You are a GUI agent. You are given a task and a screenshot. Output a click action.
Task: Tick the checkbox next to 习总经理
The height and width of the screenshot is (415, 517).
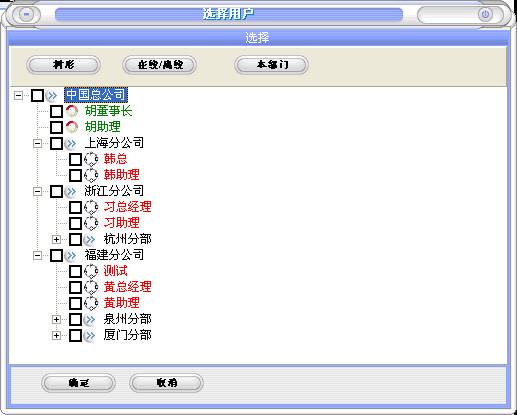75,207
